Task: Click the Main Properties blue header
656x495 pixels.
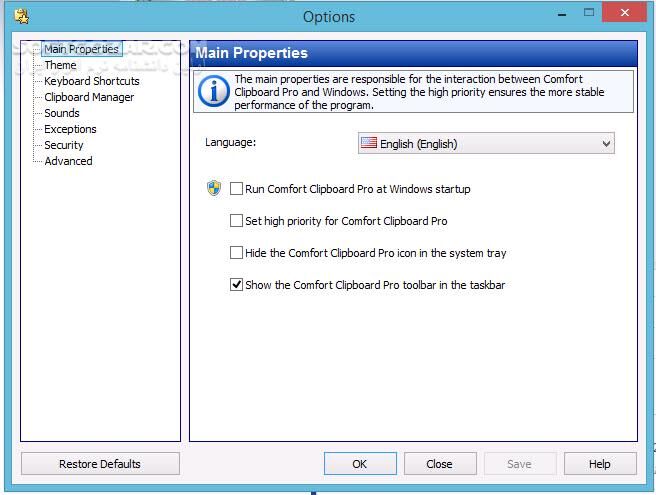Action: pos(413,53)
